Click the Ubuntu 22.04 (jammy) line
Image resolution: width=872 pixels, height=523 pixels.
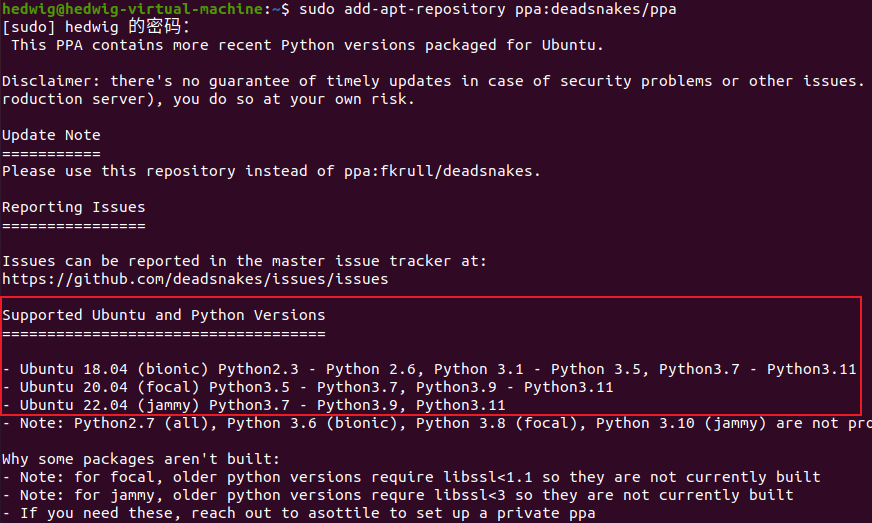click(x=254, y=405)
